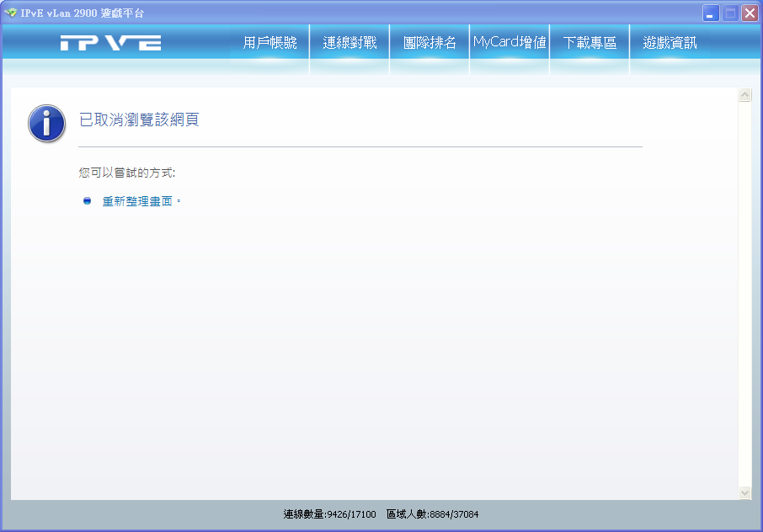The image size is (763, 532).
Task: Close the IPvE vLan window
Action: (x=750, y=13)
